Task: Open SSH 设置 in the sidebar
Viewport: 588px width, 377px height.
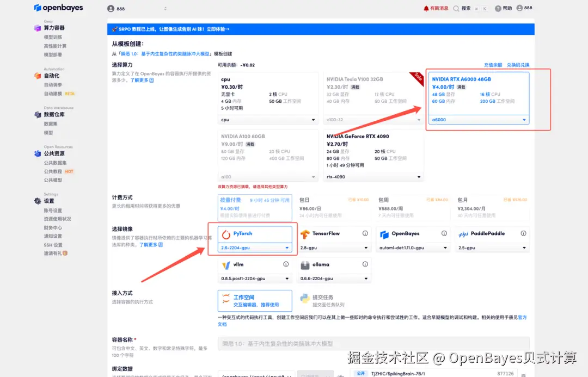Action: (53, 245)
